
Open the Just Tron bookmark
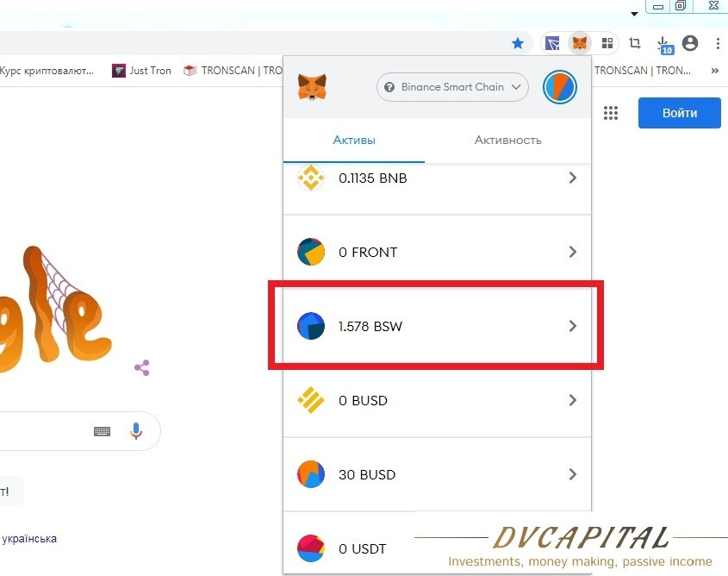(141, 71)
